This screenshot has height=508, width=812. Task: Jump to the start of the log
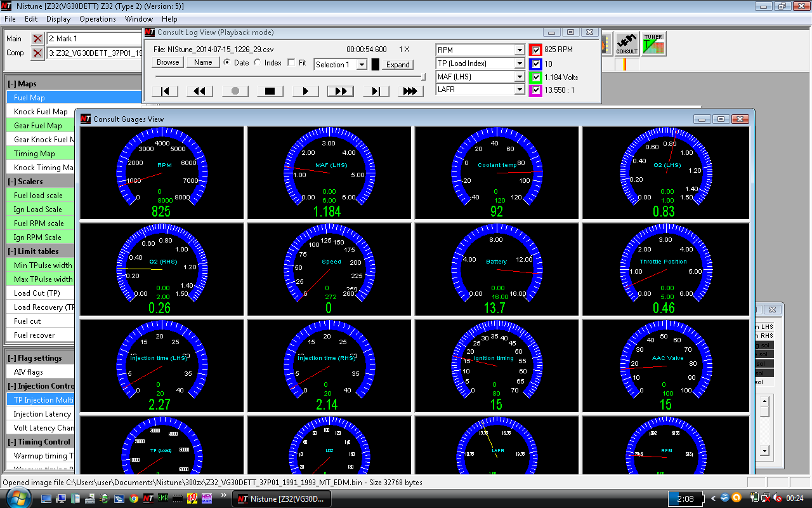pos(164,91)
